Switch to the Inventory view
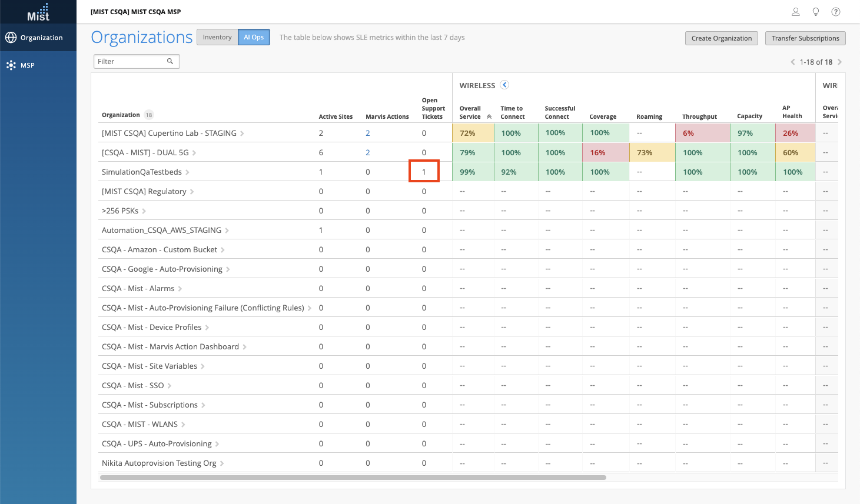The image size is (860, 504). coord(217,37)
